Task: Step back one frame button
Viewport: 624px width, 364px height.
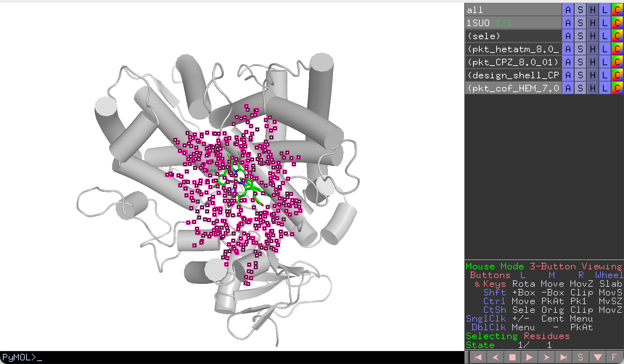Action: click(x=495, y=357)
